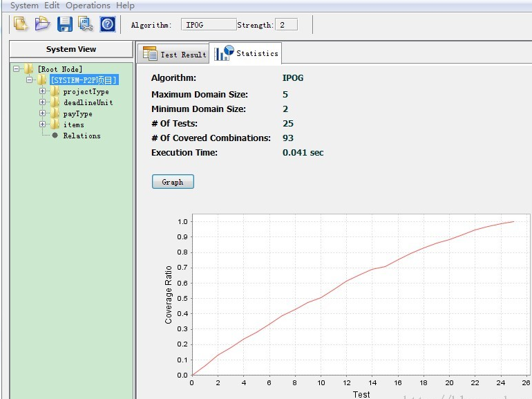The width and height of the screenshot is (532, 399).
Task: Click the projectType folder icon
Action: coord(55,91)
